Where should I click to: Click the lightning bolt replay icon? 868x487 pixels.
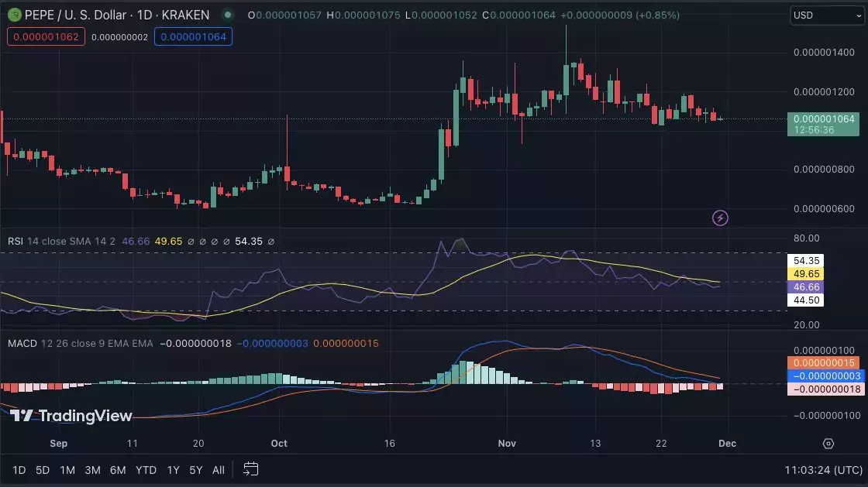[x=720, y=218]
